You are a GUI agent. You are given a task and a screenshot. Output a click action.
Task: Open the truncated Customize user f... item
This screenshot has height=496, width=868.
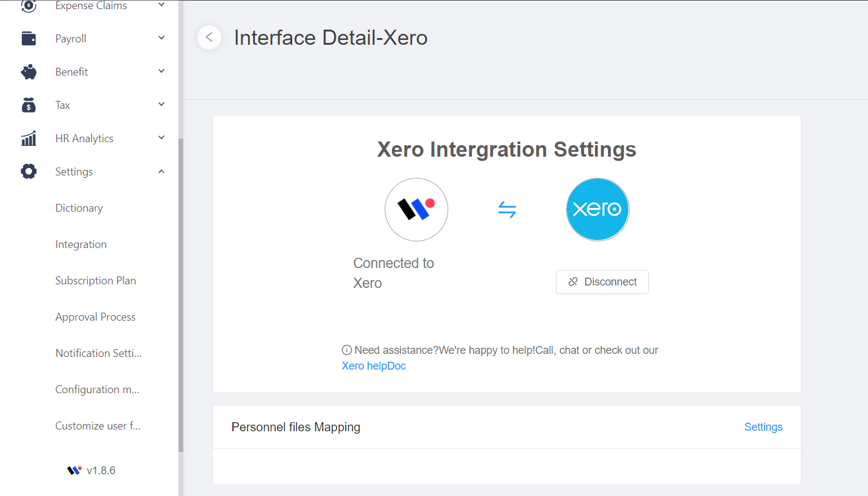98,426
